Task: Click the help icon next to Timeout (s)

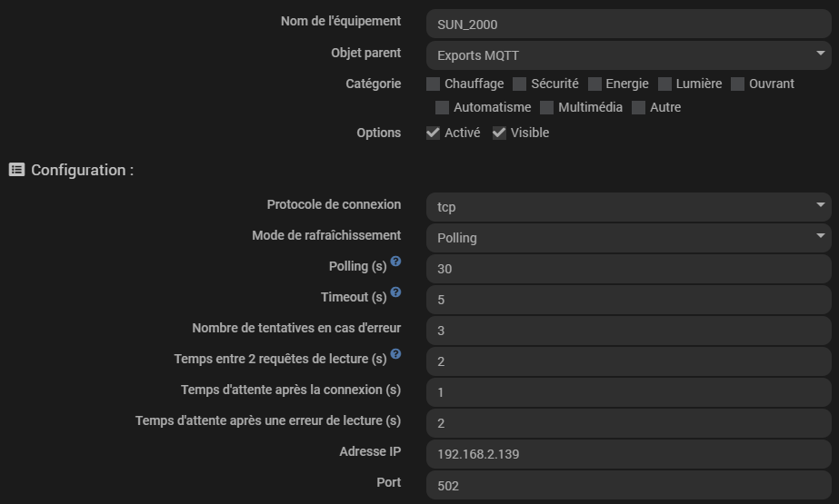Action: 395,292
